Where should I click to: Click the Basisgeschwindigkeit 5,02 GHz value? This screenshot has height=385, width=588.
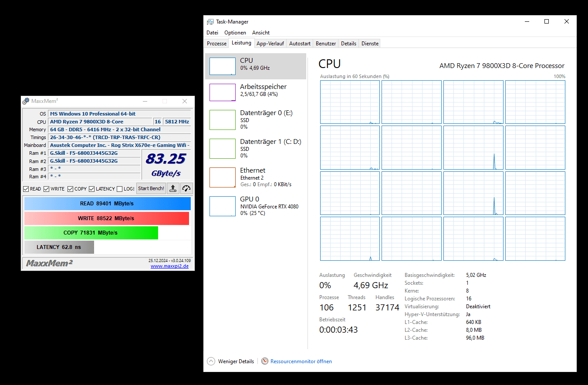click(476, 275)
